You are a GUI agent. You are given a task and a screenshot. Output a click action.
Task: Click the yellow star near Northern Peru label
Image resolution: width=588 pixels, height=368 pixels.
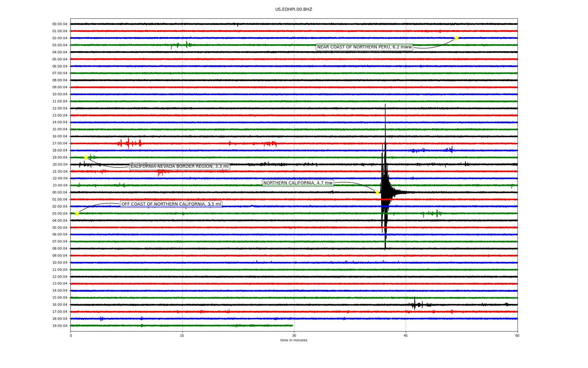pyautogui.click(x=456, y=38)
